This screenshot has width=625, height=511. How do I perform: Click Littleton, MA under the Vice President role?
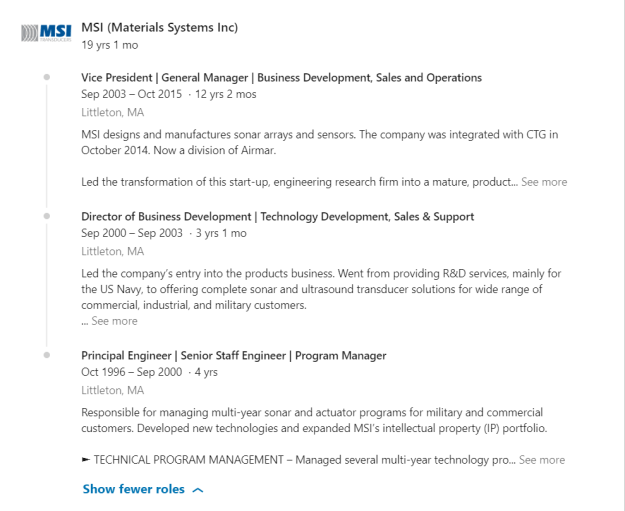pyautogui.click(x=112, y=112)
